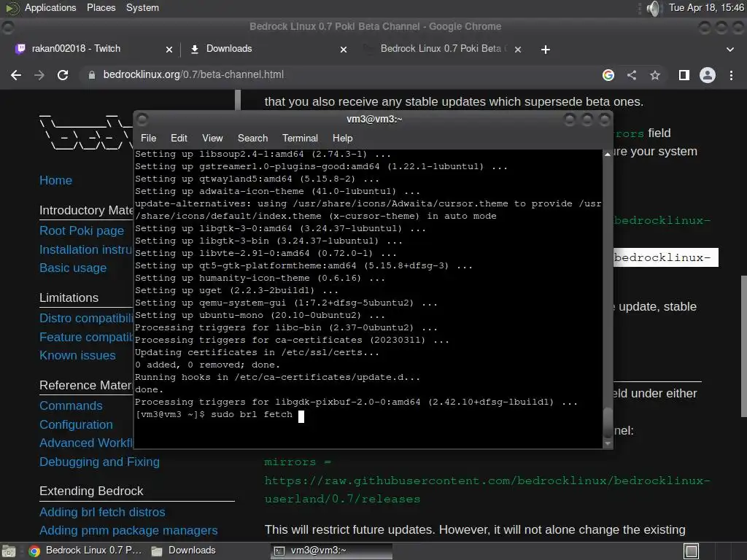Close the Downloads tab
The width and height of the screenshot is (747, 560).
tap(344, 49)
